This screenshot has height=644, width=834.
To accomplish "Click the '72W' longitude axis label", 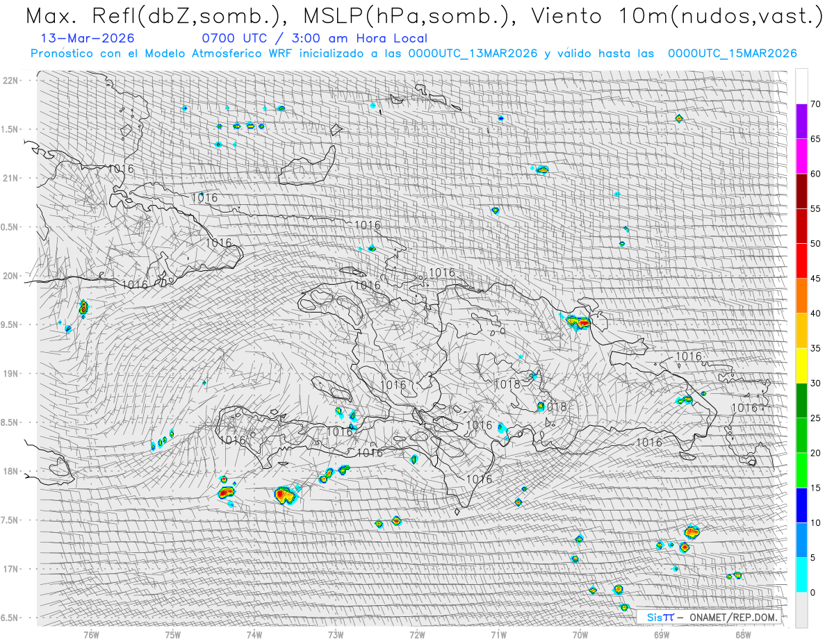I will pyautogui.click(x=417, y=634).
